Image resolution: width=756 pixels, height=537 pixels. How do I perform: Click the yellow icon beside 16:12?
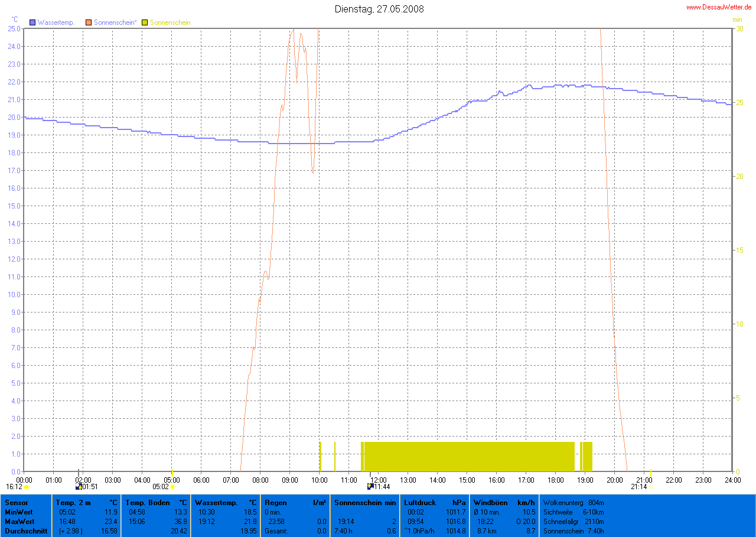[x=27, y=487]
